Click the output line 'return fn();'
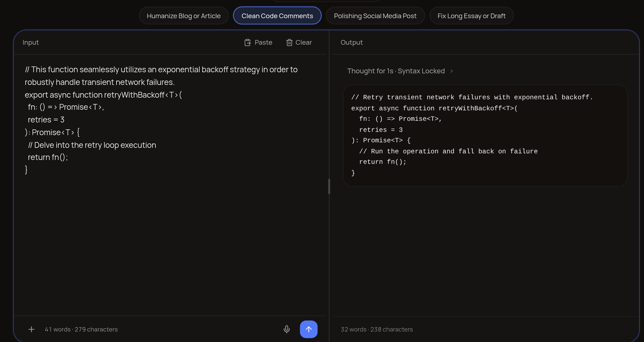644x342 pixels. point(383,162)
